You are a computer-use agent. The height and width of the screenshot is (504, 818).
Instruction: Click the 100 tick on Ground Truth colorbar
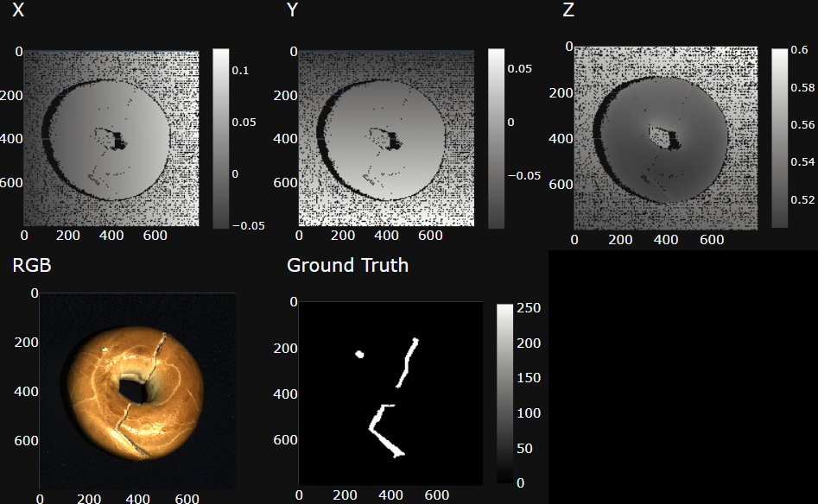click(x=529, y=413)
